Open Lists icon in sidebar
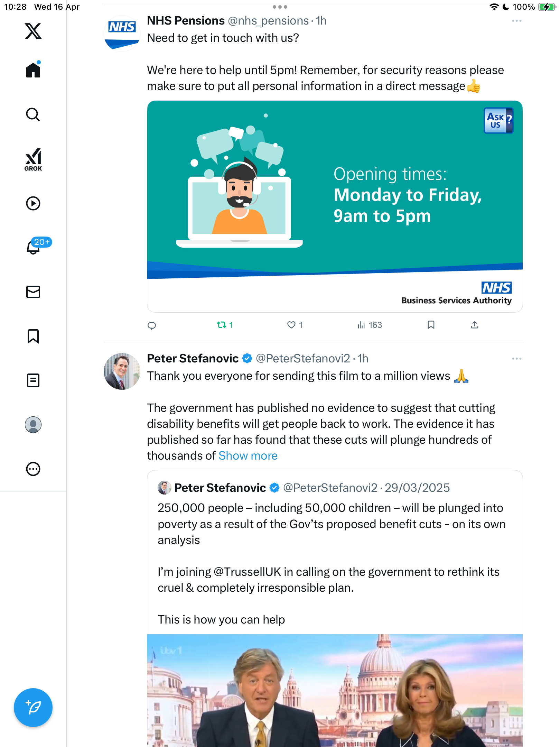 33,380
